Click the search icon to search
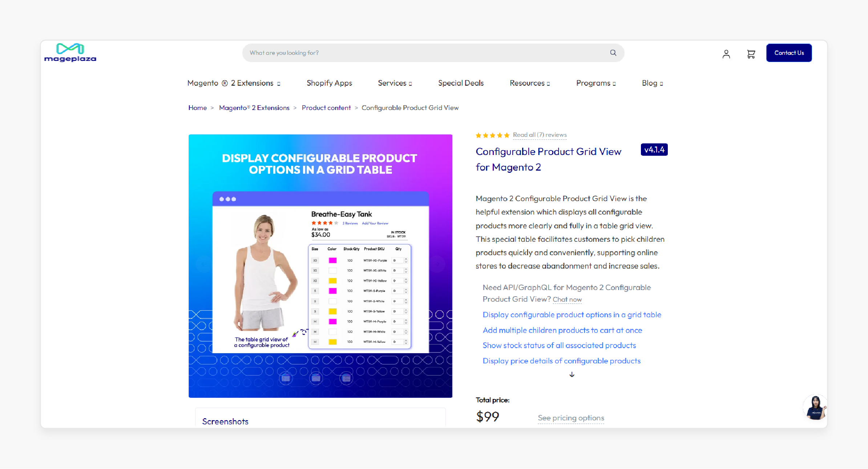The height and width of the screenshot is (469, 868). [613, 53]
